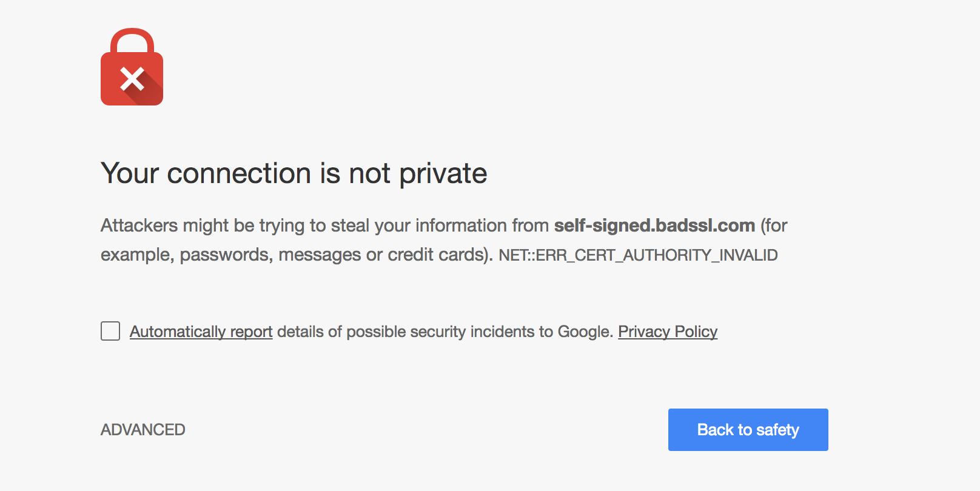This screenshot has height=491, width=980.
Task: Click the padlock's curved shackle
Action: coord(132,41)
